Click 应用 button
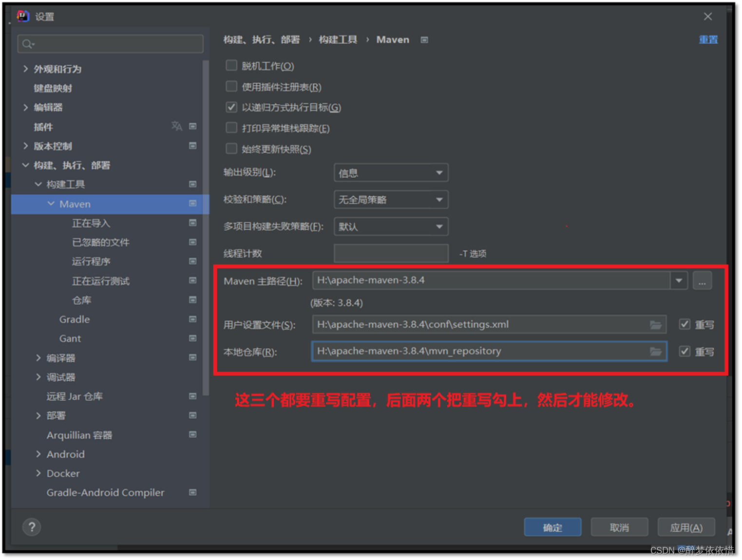This screenshot has height=560, width=742. [686, 527]
